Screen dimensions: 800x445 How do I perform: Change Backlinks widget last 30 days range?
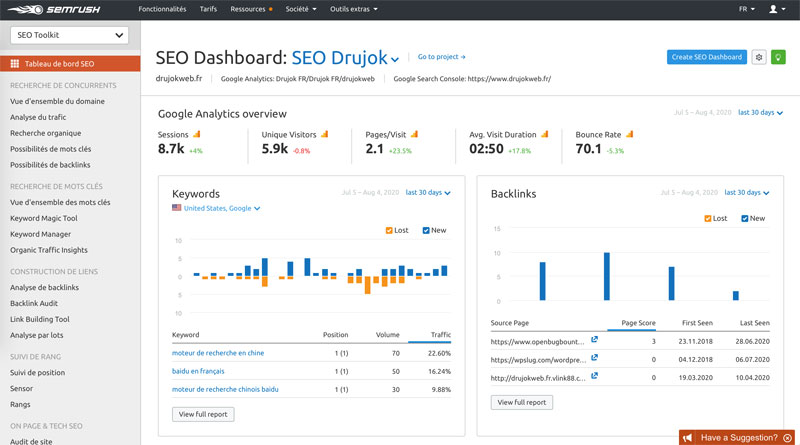[746, 192]
